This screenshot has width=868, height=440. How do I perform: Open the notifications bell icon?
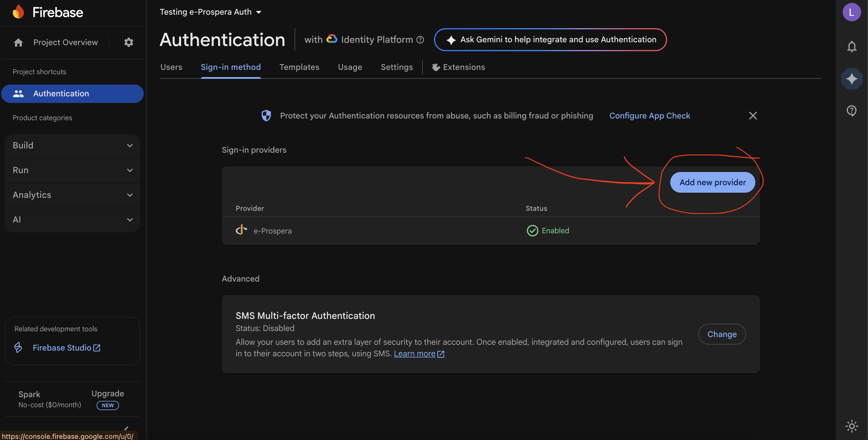click(852, 47)
